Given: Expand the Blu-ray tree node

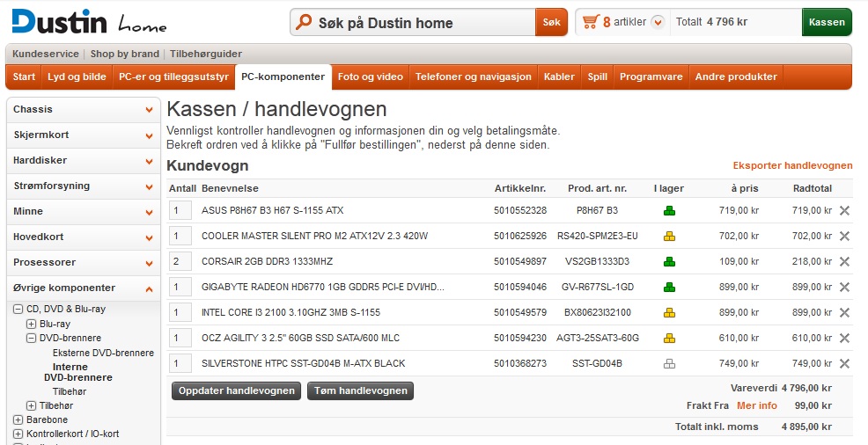Looking at the screenshot, I should [x=31, y=324].
